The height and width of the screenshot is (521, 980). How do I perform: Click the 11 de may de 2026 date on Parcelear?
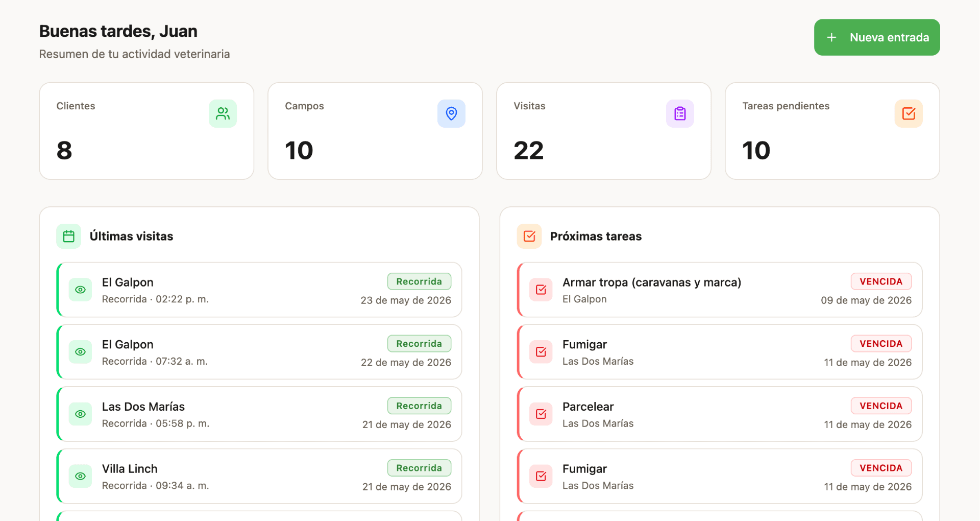tap(868, 425)
